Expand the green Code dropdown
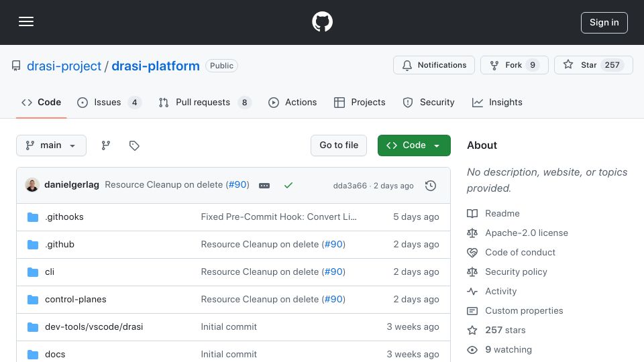644x362 pixels. pyautogui.click(x=414, y=145)
